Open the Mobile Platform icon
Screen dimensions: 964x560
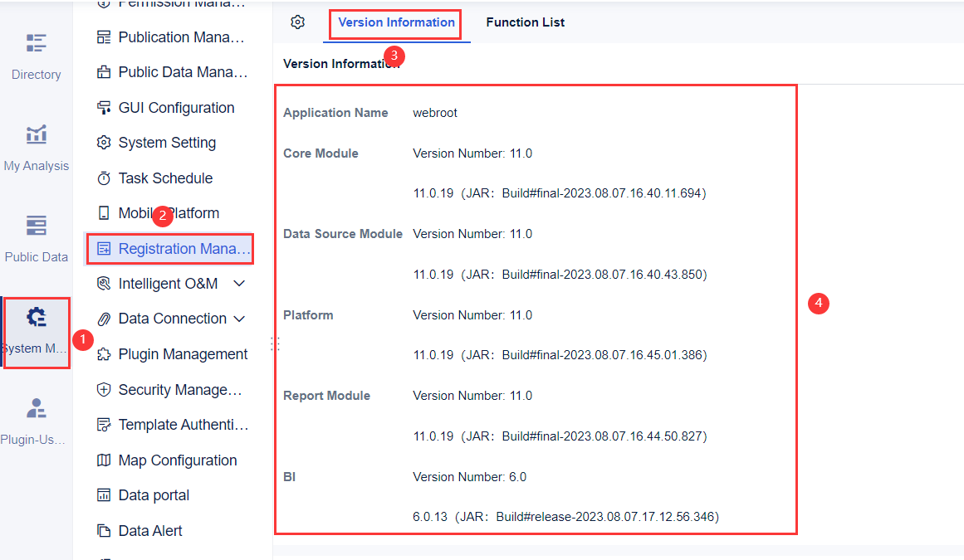tap(104, 212)
